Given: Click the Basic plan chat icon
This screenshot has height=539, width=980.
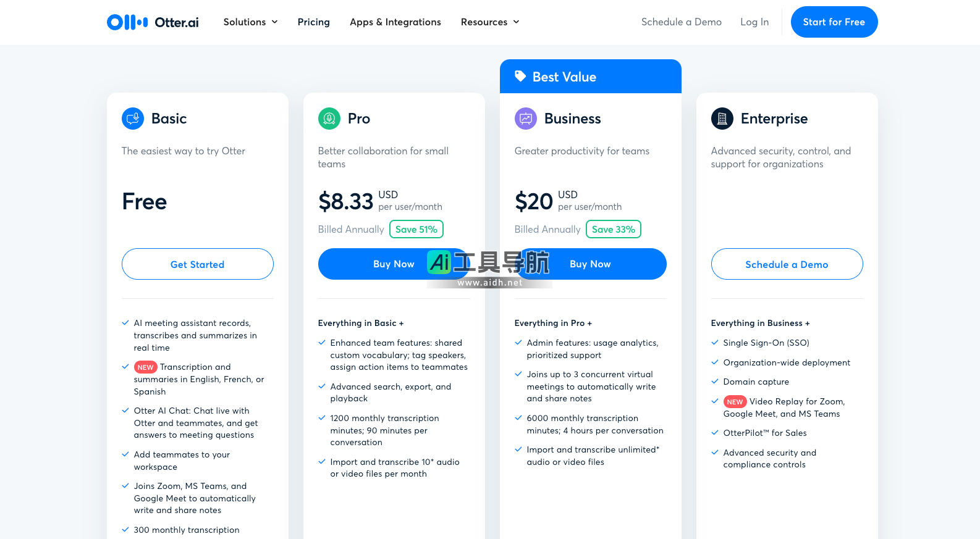Looking at the screenshot, I should [133, 119].
